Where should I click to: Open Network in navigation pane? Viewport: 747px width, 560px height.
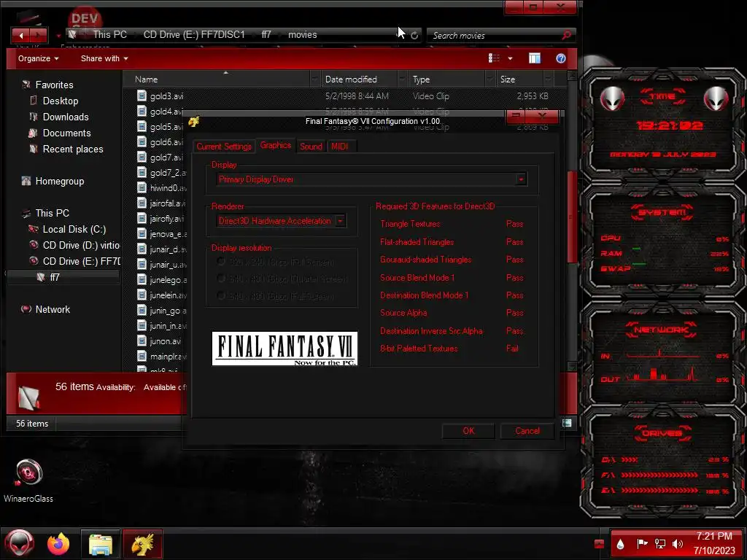tap(53, 309)
